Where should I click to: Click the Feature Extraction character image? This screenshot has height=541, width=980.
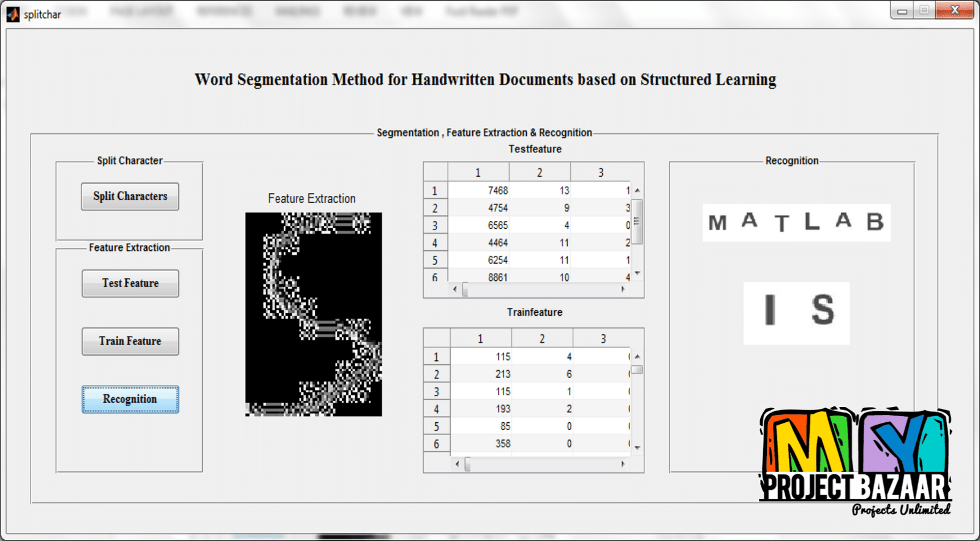314,315
